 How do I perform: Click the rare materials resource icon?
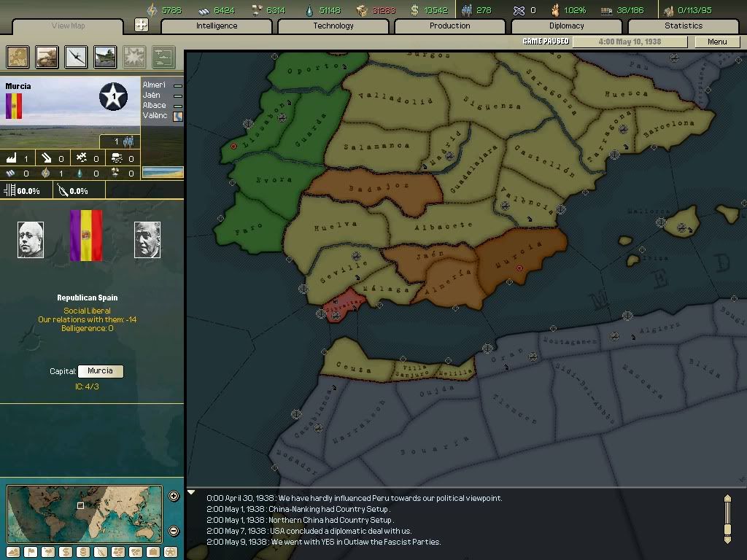[257, 10]
